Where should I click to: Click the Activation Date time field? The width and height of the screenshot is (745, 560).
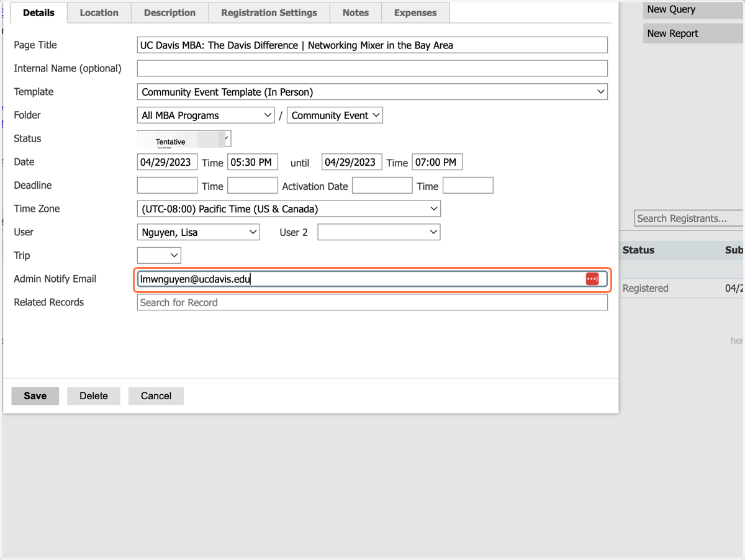click(468, 186)
